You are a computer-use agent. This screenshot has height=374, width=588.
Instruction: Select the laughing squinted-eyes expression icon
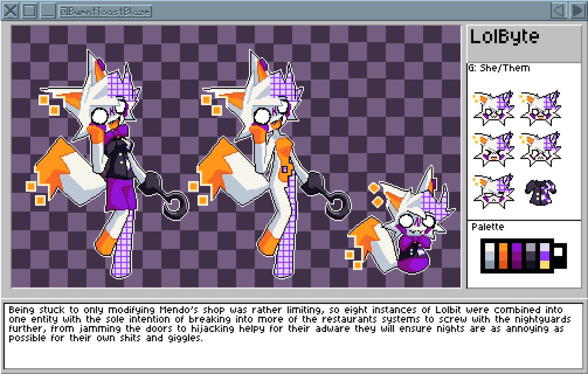[493, 149]
